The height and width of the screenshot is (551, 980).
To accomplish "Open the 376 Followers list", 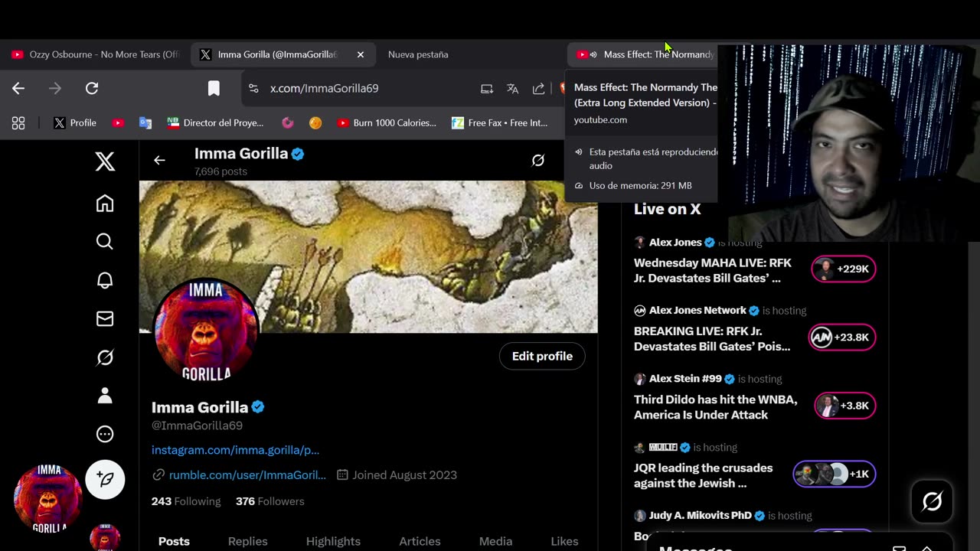I will click(269, 501).
